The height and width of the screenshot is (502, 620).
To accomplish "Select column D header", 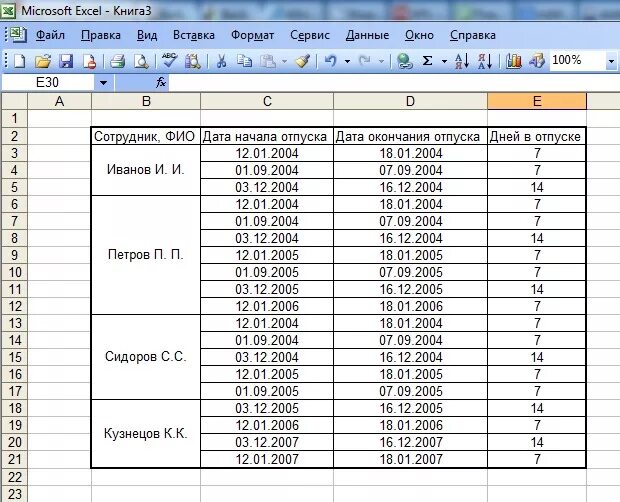I will pyautogui.click(x=410, y=102).
